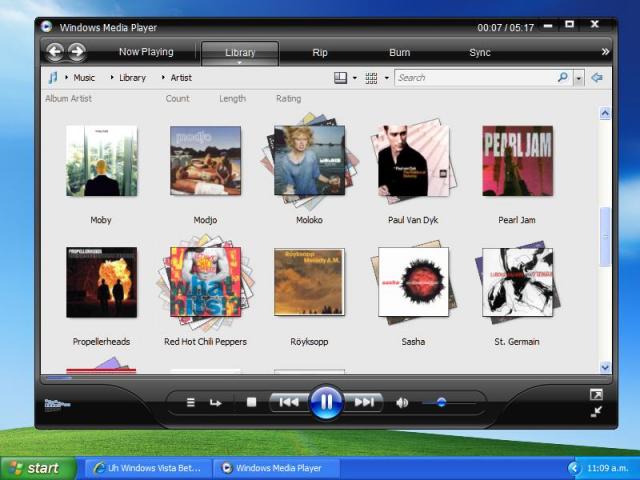640x480 pixels.
Task: Pause the current track
Action: [326, 402]
